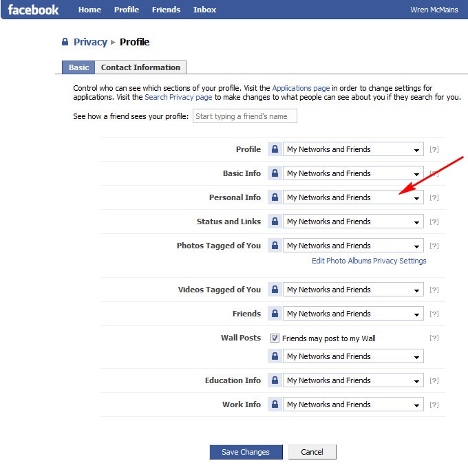This screenshot has height=476, width=468.
Task: Open the Applications page link
Action: tap(301, 88)
